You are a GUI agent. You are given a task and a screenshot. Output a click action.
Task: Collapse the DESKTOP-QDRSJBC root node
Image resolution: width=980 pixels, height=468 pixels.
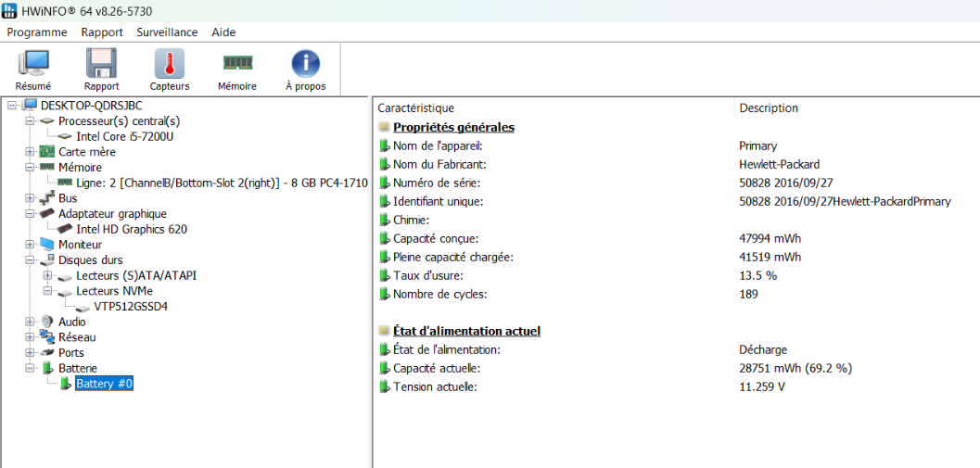point(11,106)
